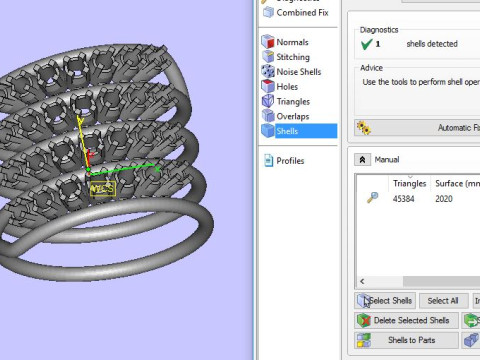
Task: Click the Surface column header
Action: (457, 184)
